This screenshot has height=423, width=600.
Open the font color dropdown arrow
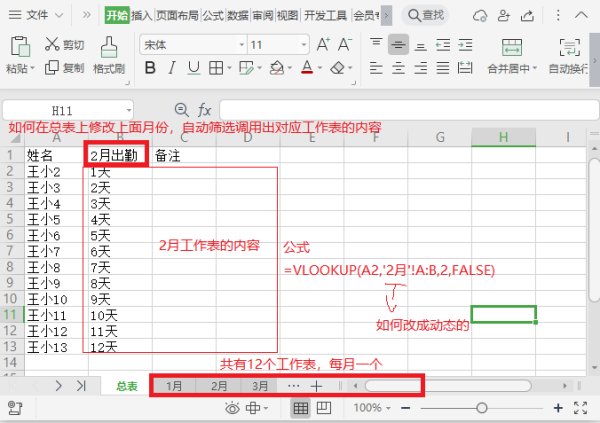[320, 68]
